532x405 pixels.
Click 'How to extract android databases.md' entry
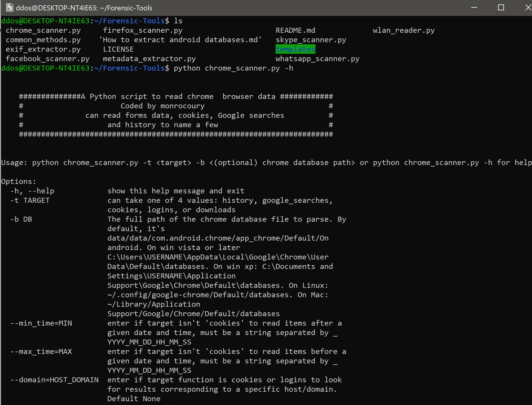click(180, 40)
